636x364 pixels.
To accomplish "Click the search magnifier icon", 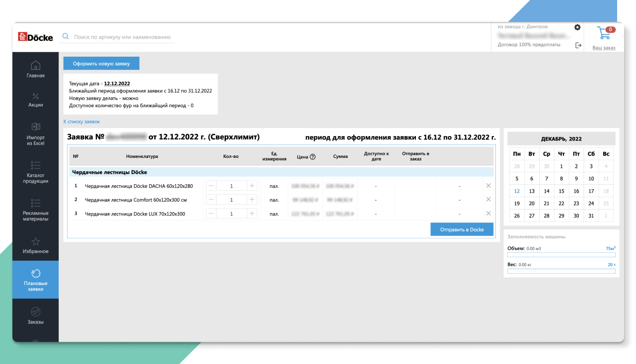I will tap(65, 37).
